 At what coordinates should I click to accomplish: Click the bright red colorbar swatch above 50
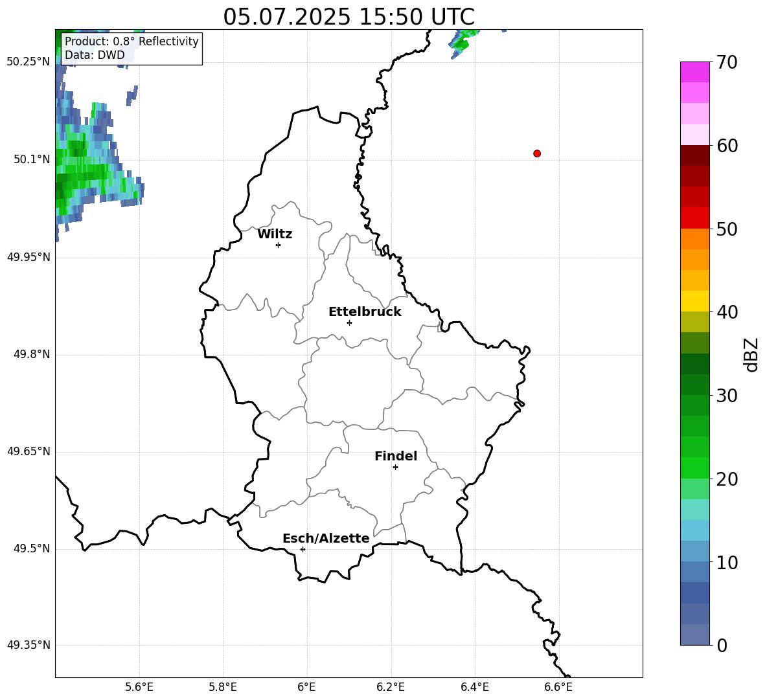pyautogui.click(x=694, y=218)
